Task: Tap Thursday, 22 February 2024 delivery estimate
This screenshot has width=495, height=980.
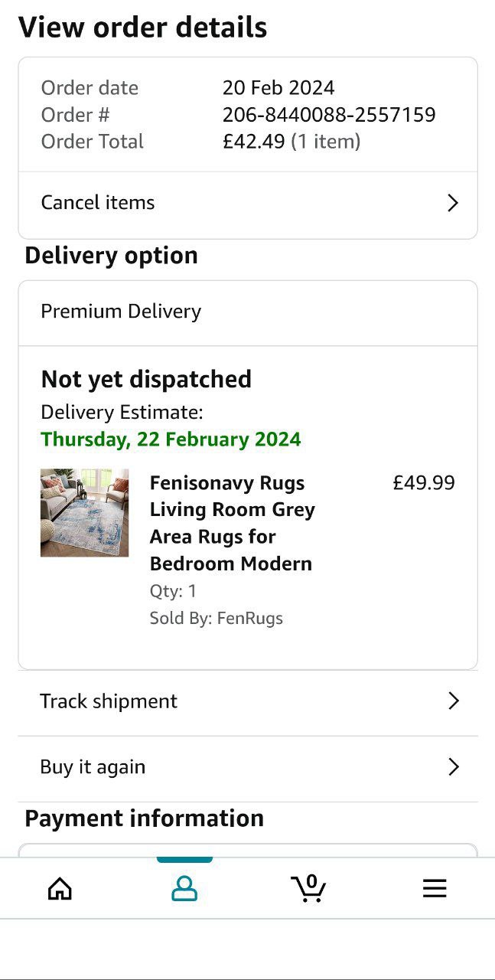Action: pos(171,439)
